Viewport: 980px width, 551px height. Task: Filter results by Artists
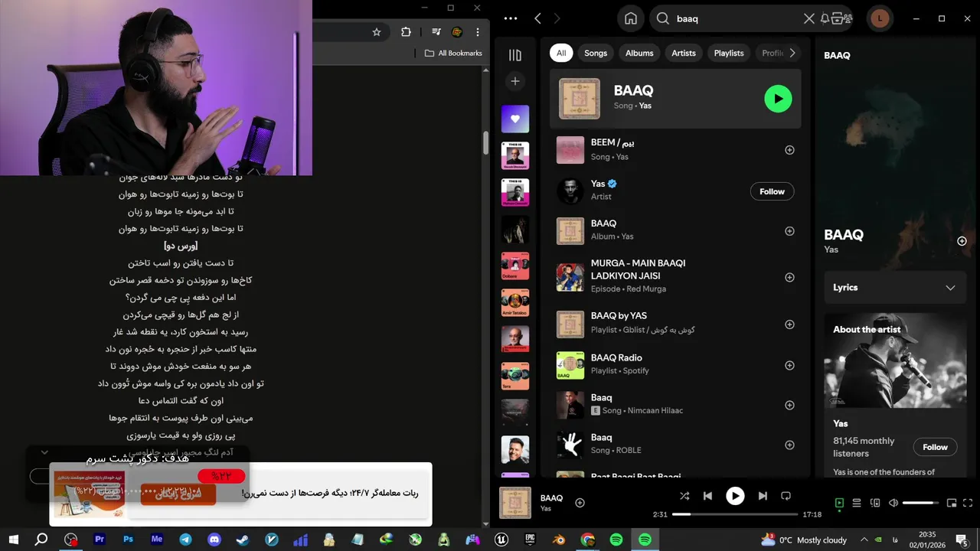click(x=684, y=53)
